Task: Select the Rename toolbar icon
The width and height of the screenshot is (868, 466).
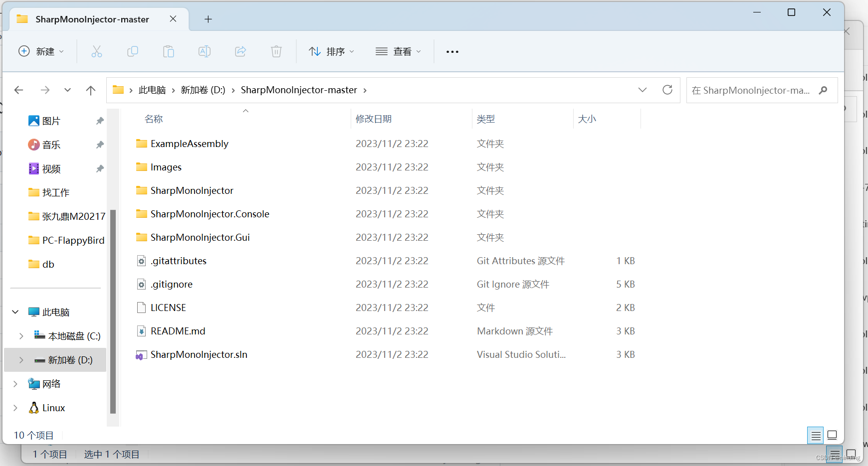Action: click(204, 51)
